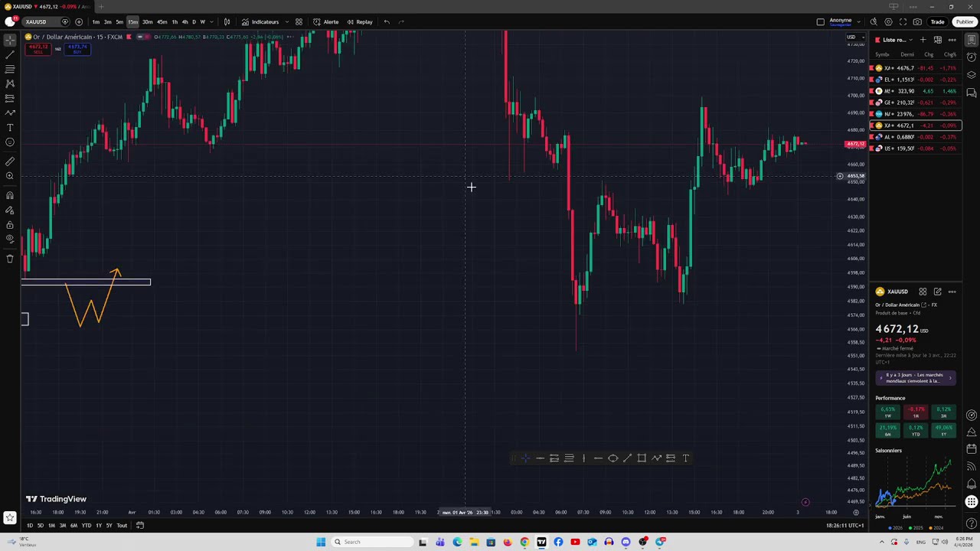Enter fullscreen mode
This screenshot has width=980, height=551.
click(x=903, y=21)
